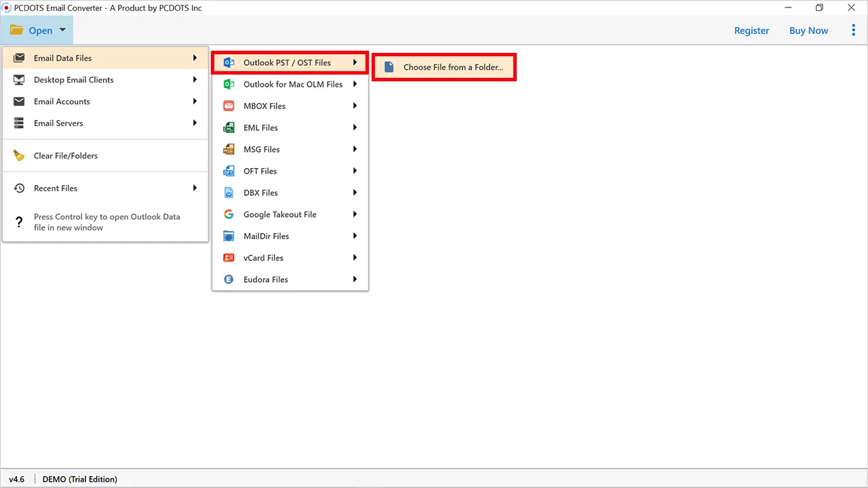Click the Eudora Files icon
The width and height of the screenshot is (868, 488).
[229, 280]
